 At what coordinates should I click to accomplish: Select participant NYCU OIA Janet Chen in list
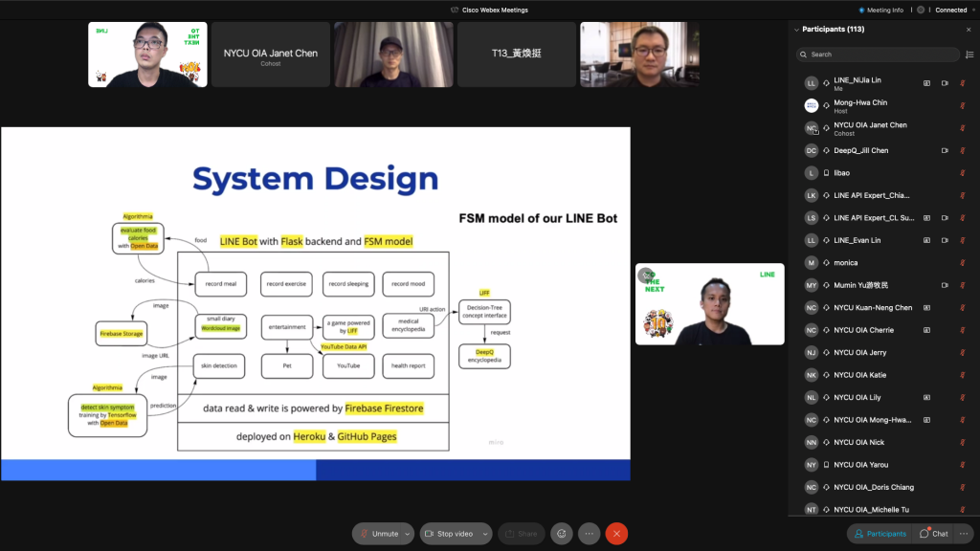(883, 128)
